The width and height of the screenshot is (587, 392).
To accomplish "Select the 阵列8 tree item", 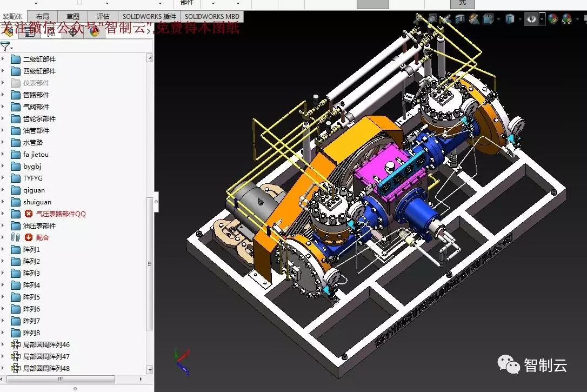I will pyautogui.click(x=31, y=333).
